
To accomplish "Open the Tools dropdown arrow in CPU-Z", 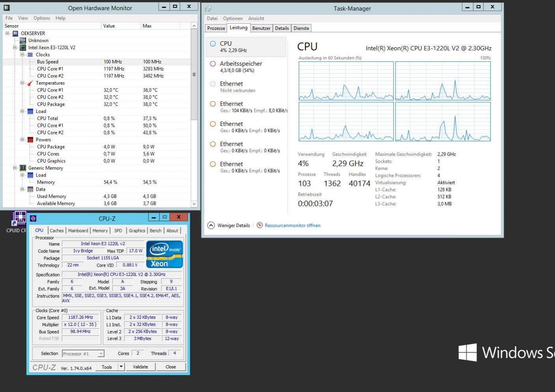I will click(x=121, y=367).
